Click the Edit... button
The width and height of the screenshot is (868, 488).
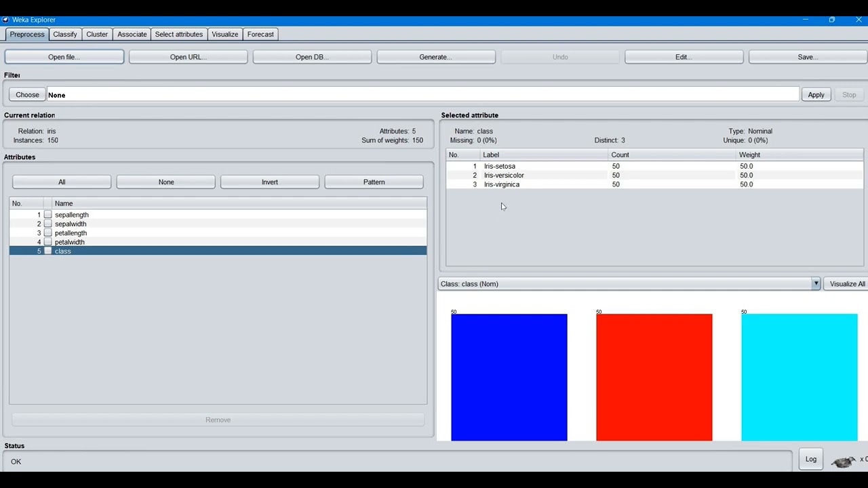(x=684, y=57)
